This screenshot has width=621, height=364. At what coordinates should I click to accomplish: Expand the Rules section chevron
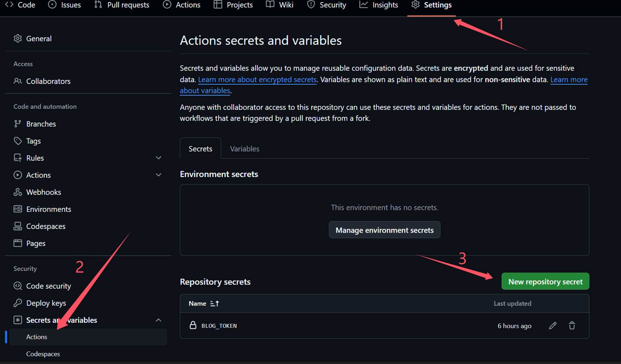click(159, 158)
